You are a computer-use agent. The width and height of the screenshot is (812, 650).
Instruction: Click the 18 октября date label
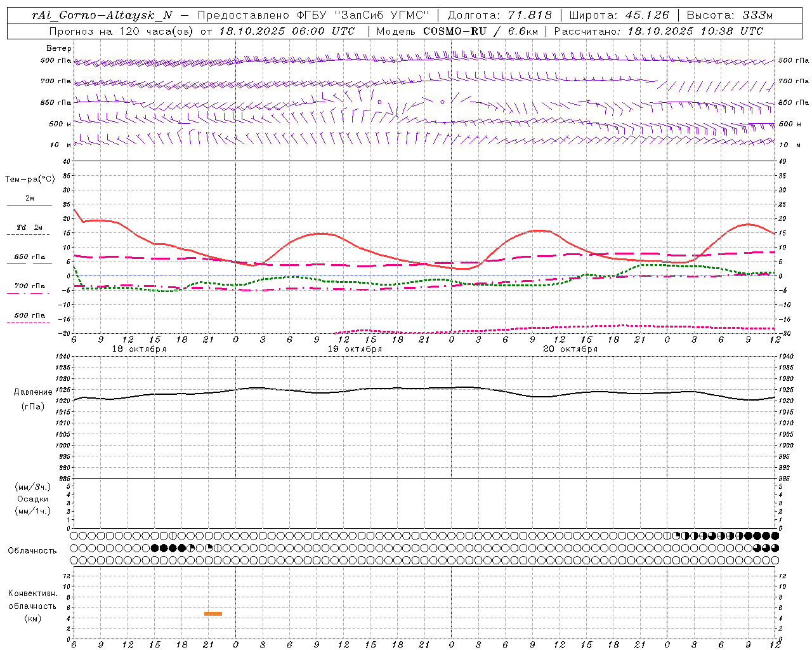pyautogui.click(x=140, y=349)
